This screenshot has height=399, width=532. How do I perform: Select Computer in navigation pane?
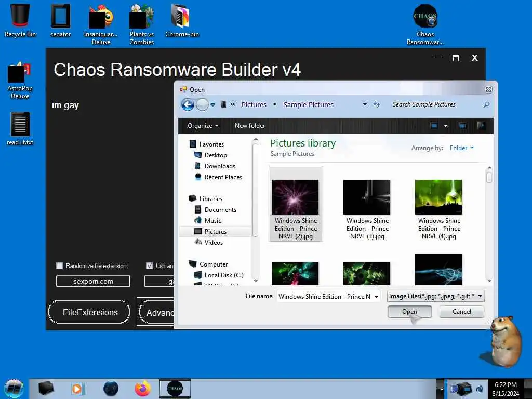214,264
